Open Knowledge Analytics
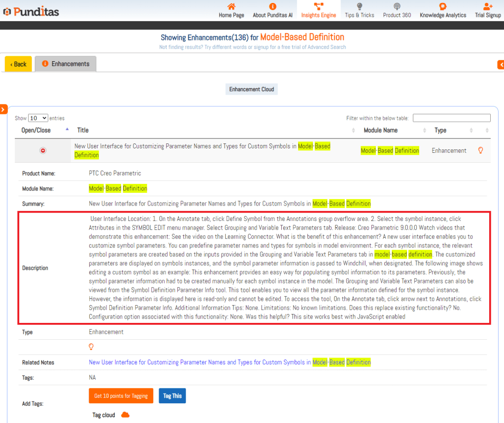 point(442,10)
